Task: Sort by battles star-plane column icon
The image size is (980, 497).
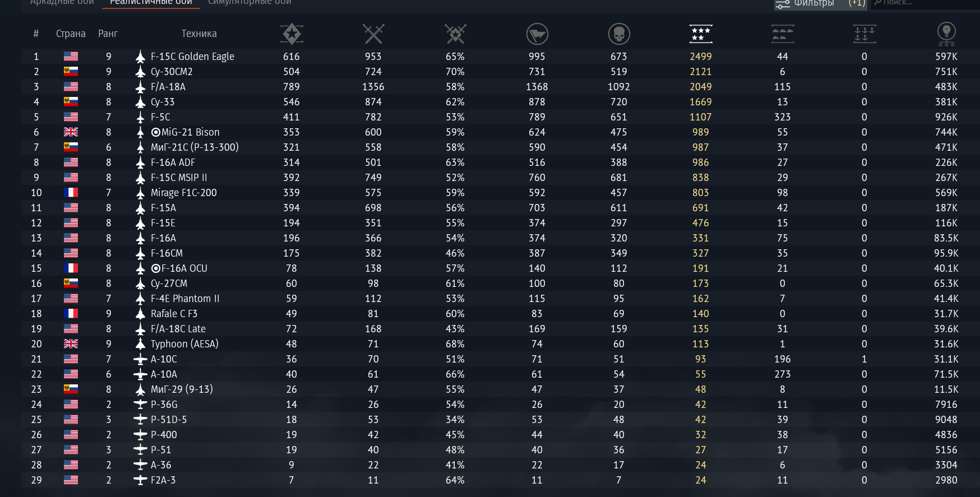Action: (x=292, y=34)
